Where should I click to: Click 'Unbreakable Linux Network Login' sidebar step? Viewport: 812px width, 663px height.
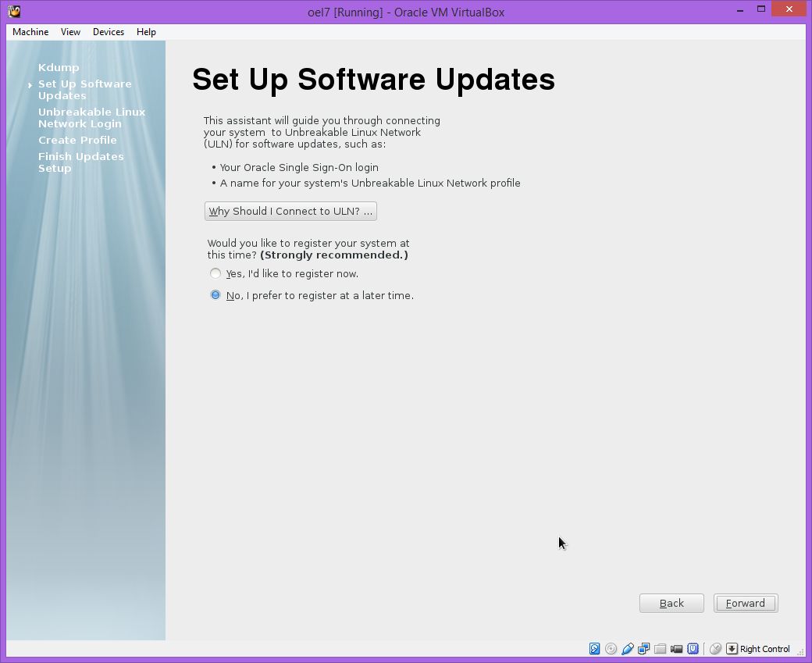91,118
